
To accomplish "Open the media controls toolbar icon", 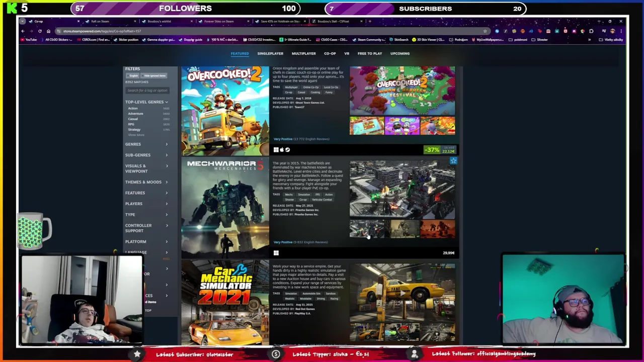I will 604,31.
